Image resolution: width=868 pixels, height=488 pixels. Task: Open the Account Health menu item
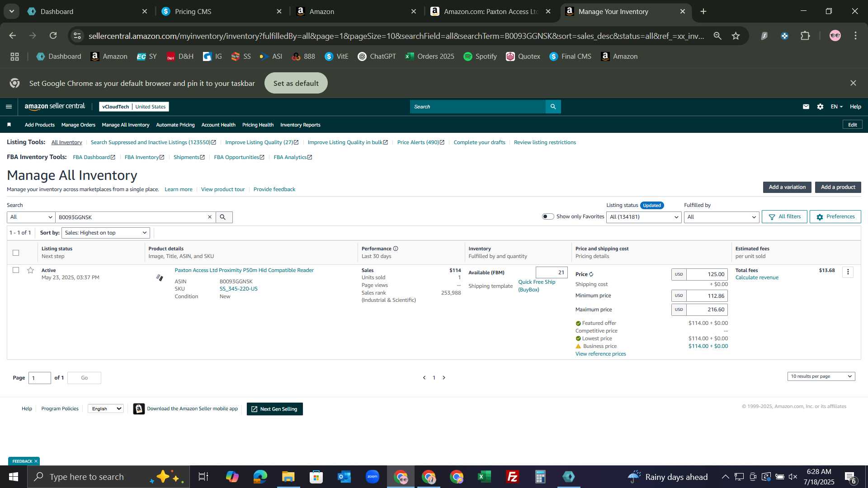point(218,125)
